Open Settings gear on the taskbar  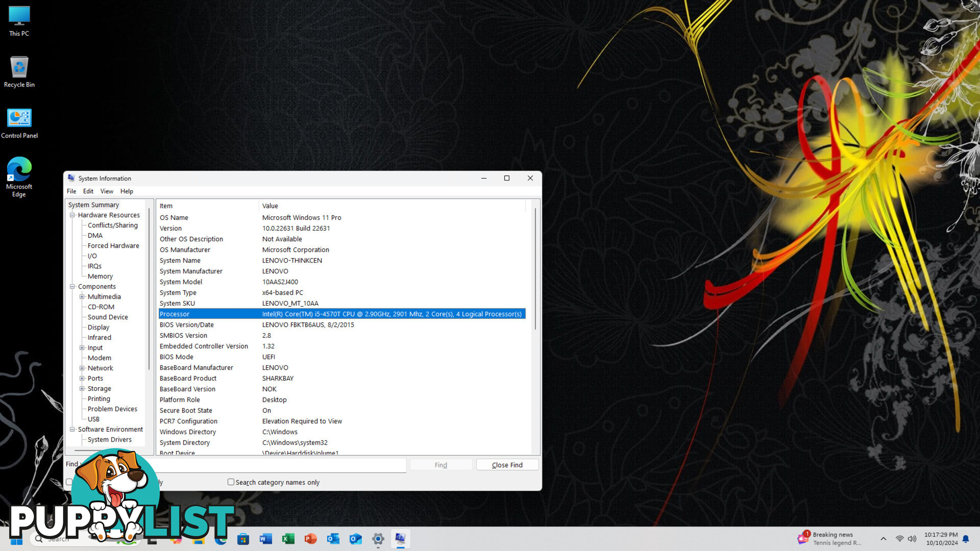click(x=378, y=539)
